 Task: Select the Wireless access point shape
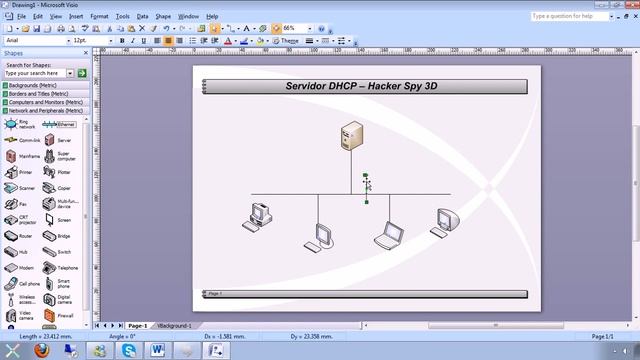[21, 300]
